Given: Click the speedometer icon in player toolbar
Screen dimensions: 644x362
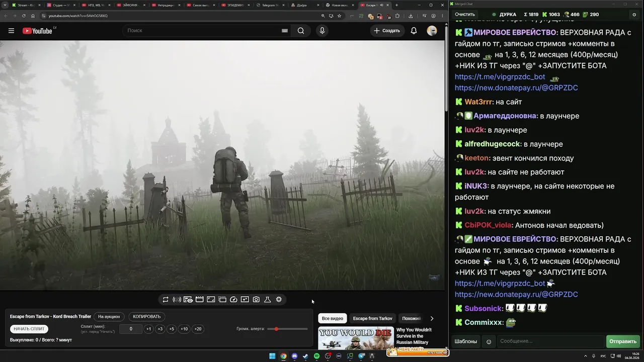Looking at the screenshot, I should pyautogui.click(x=233, y=300).
